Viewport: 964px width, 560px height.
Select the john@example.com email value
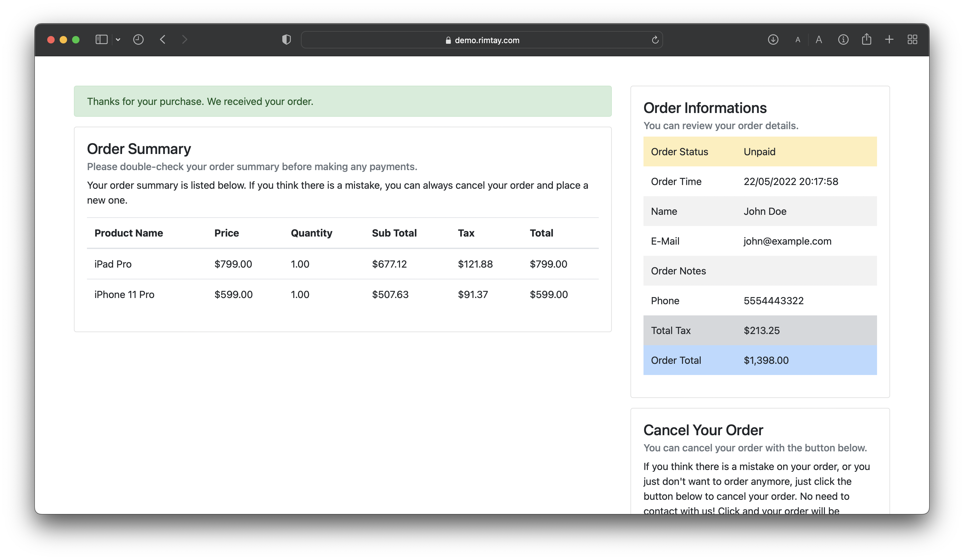pos(787,241)
